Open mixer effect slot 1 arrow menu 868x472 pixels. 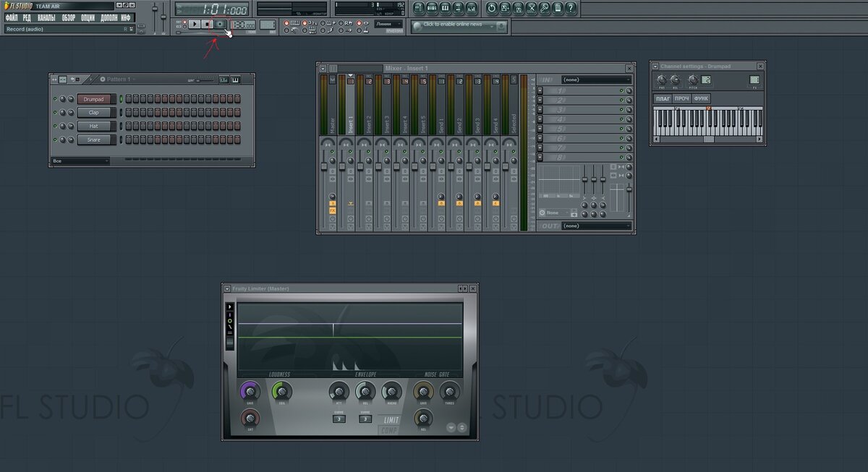pos(540,90)
